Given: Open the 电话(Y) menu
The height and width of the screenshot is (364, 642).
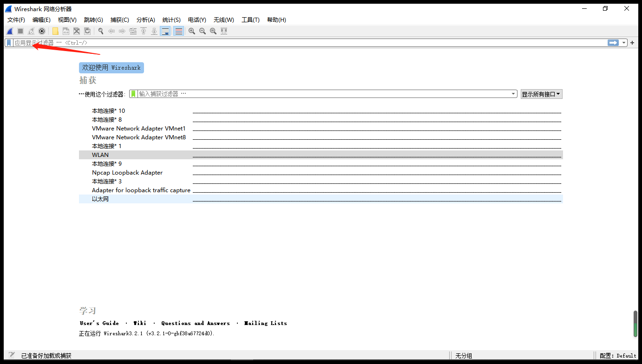Looking at the screenshot, I should (197, 20).
